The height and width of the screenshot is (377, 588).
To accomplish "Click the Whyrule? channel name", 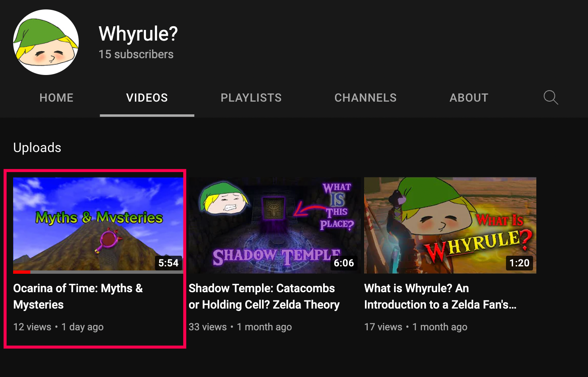I will 138,34.
